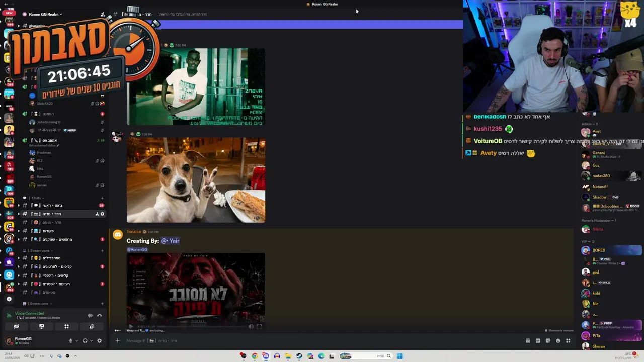644x362 pixels.
Task: Open noise suppression settings in voice panel
Action: pyautogui.click(x=91, y=315)
